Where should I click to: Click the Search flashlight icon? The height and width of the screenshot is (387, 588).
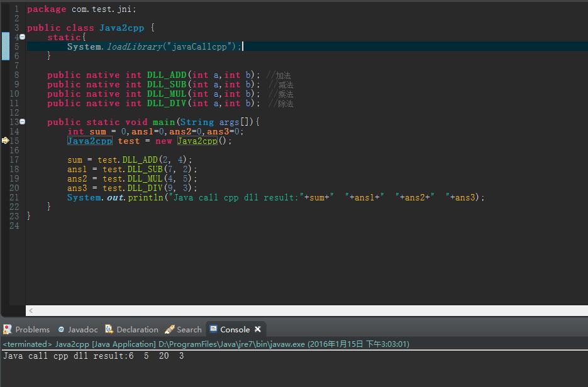[x=170, y=329]
